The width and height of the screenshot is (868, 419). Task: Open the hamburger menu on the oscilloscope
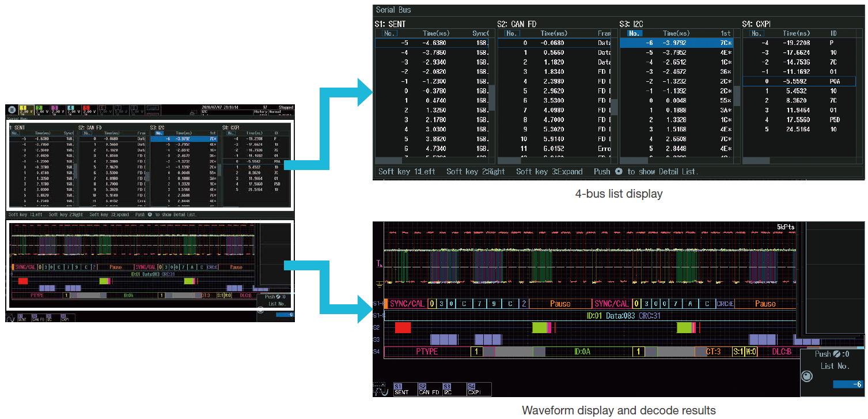[x=12, y=110]
